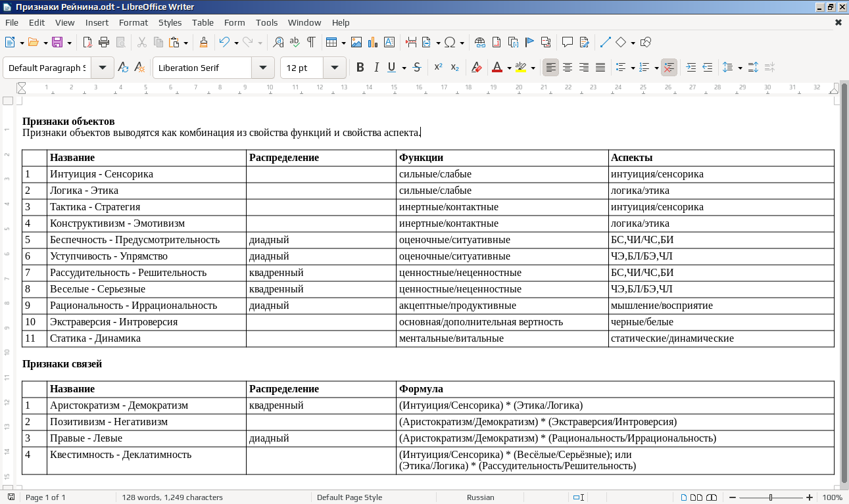This screenshot has width=849, height=504.
Task: Expand the Line Spacing dropdown arrow
Action: coord(740,68)
